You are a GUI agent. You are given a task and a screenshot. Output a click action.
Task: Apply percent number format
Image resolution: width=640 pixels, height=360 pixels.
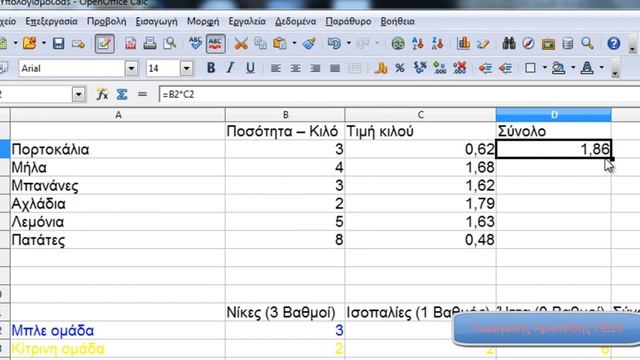(400, 68)
